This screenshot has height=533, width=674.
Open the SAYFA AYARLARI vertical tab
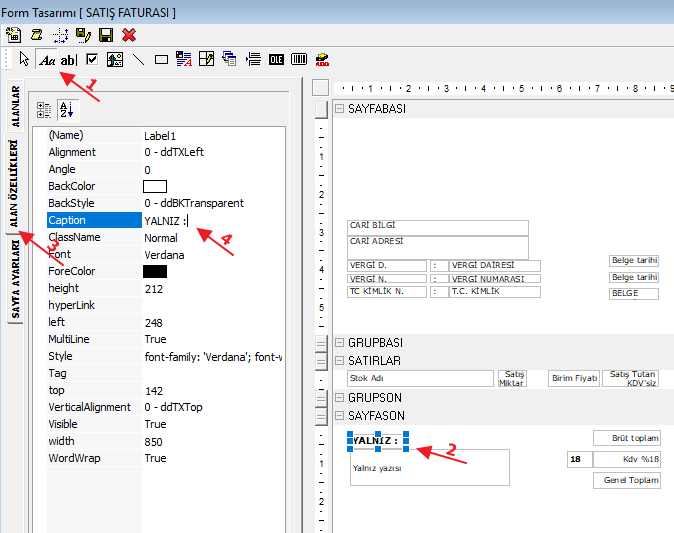coord(15,279)
